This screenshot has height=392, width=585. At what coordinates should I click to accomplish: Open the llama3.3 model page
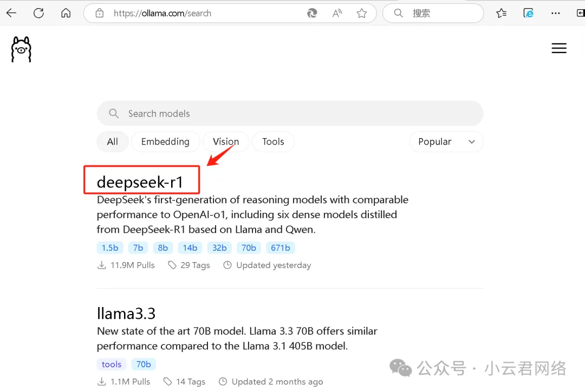[126, 313]
